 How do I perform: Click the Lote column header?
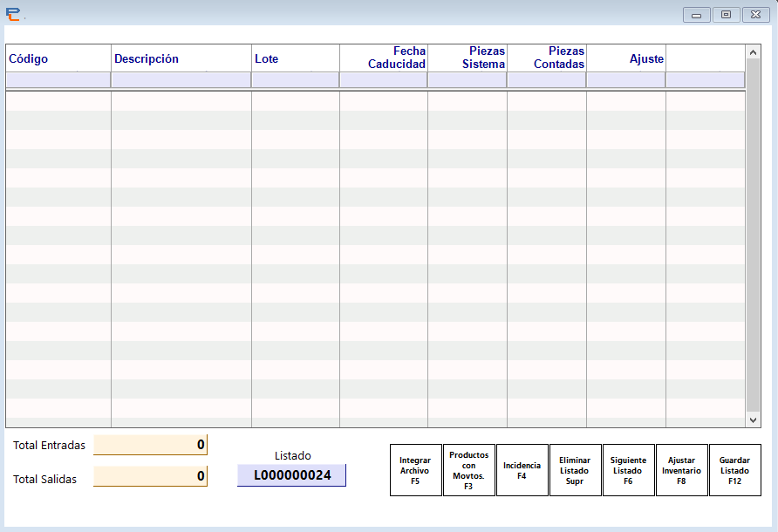coord(295,58)
